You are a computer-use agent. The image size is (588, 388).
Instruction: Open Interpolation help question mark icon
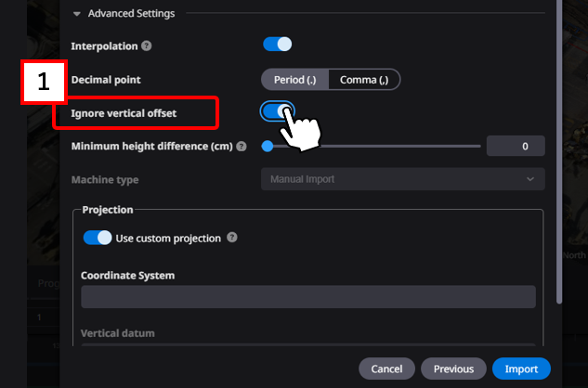147,46
